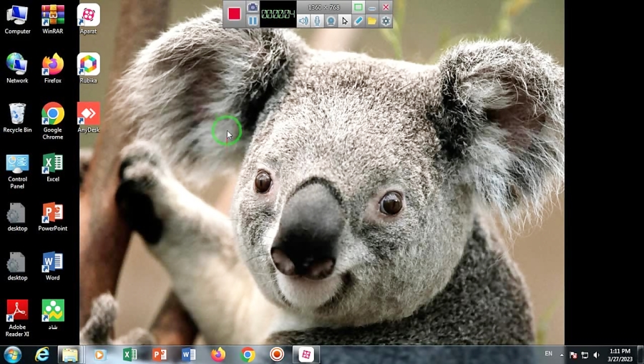The height and width of the screenshot is (364, 644).
Task: Select the Google Chrome desktop shortcut
Action: coord(52,121)
